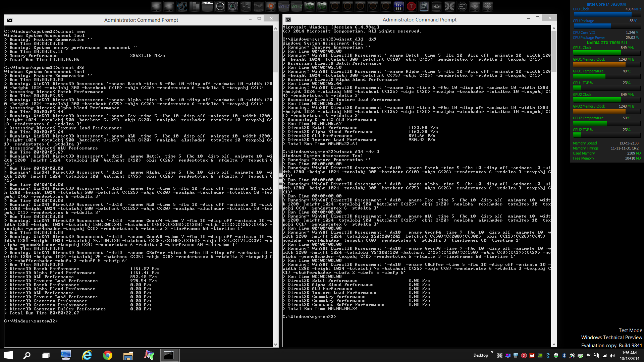Open the white folder dock icon

tap(207, 6)
